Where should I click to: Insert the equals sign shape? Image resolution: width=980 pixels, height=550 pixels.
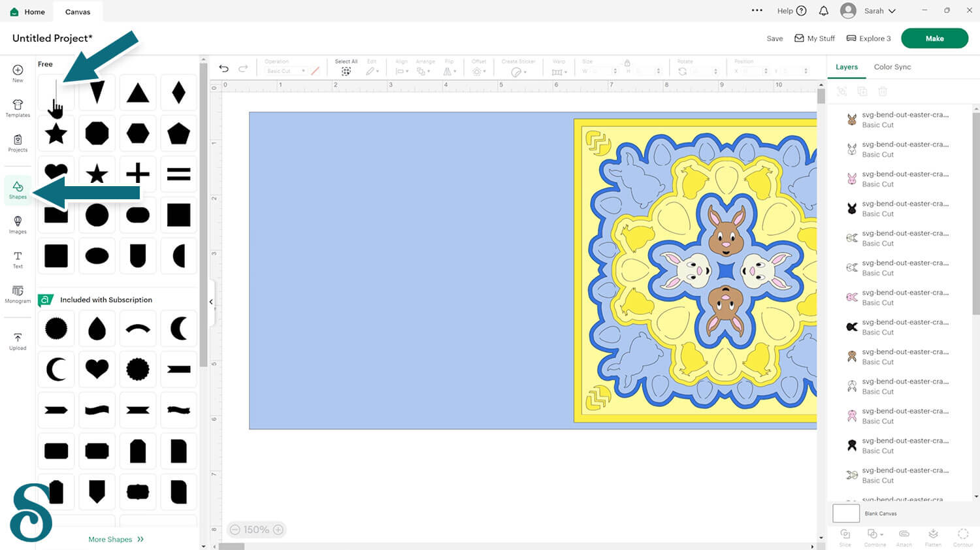pos(178,174)
